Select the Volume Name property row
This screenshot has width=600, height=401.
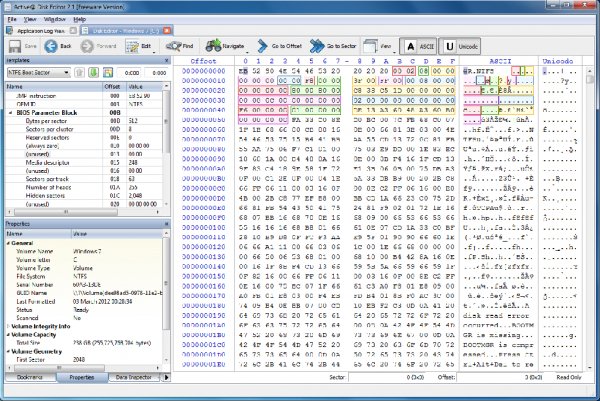(x=84, y=251)
